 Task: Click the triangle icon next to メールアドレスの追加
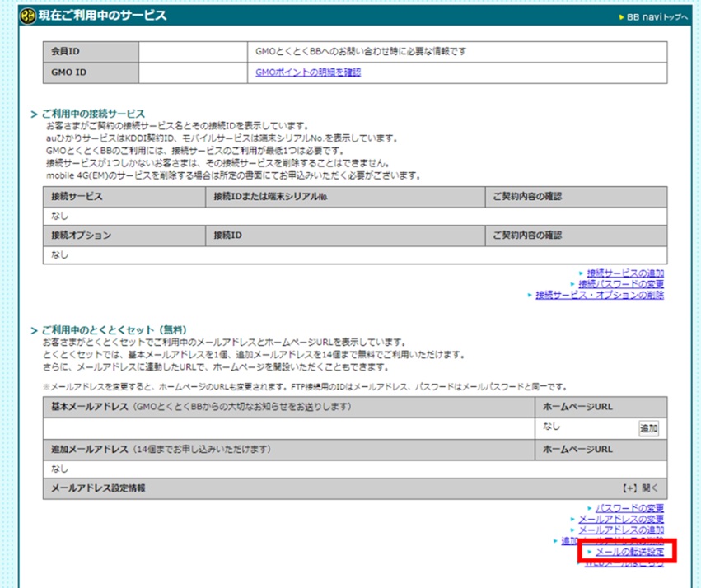(572, 530)
